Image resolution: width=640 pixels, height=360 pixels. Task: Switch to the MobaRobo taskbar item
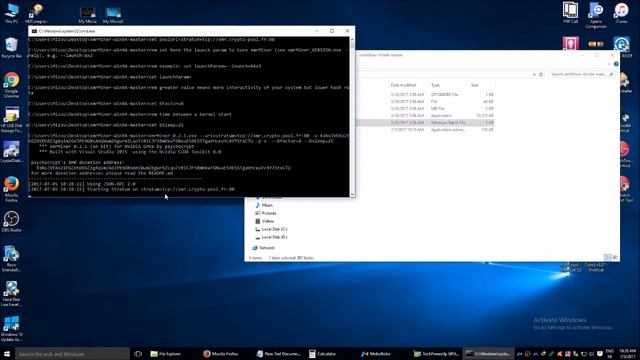(376, 354)
